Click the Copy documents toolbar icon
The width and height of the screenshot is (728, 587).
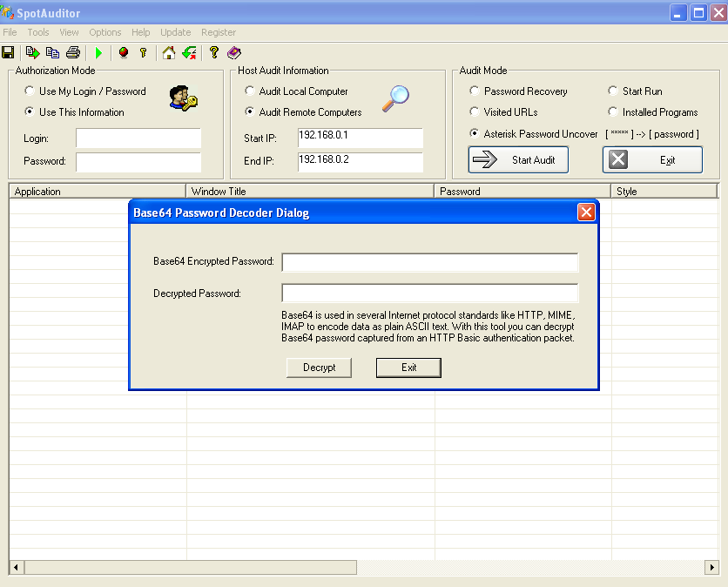pos(52,52)
